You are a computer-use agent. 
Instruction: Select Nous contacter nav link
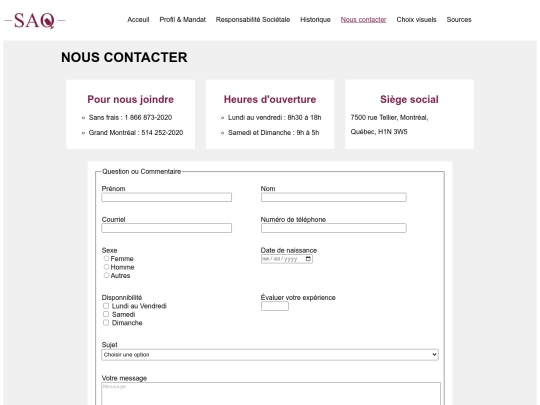363,20
